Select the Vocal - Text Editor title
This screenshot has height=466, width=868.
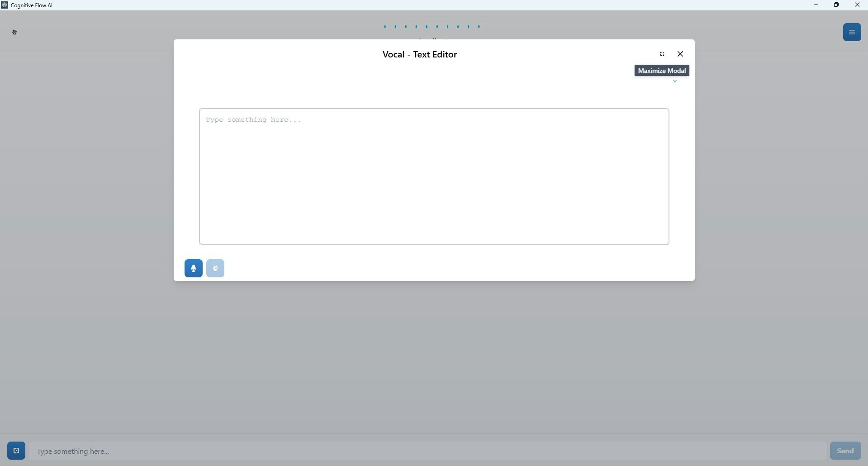pos(419,54)
